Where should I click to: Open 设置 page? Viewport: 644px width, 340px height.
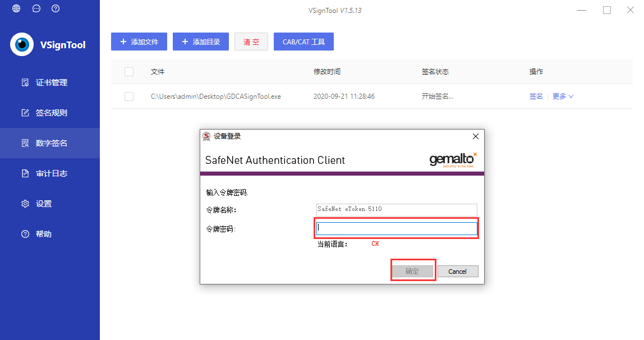coord(50,204)
